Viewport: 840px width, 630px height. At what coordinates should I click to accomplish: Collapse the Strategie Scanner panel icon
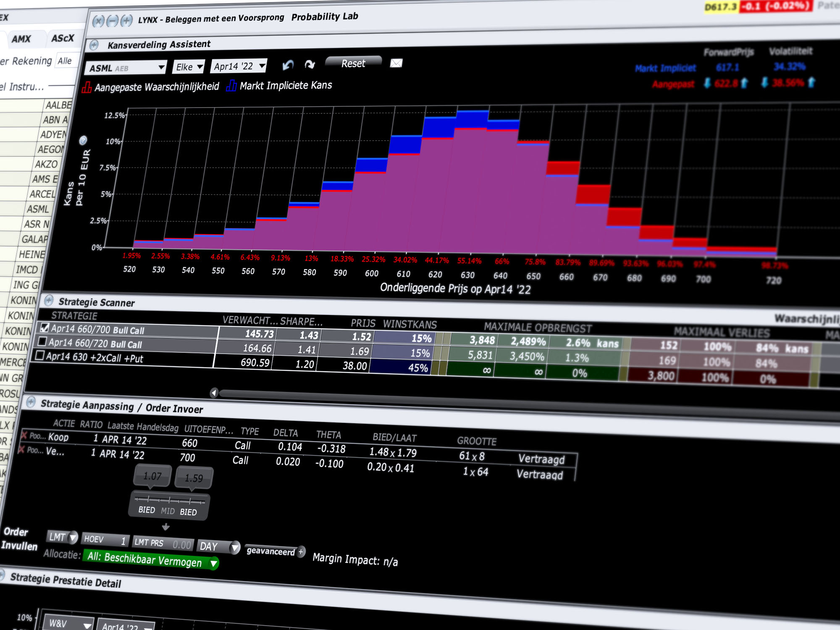[49, 300]
